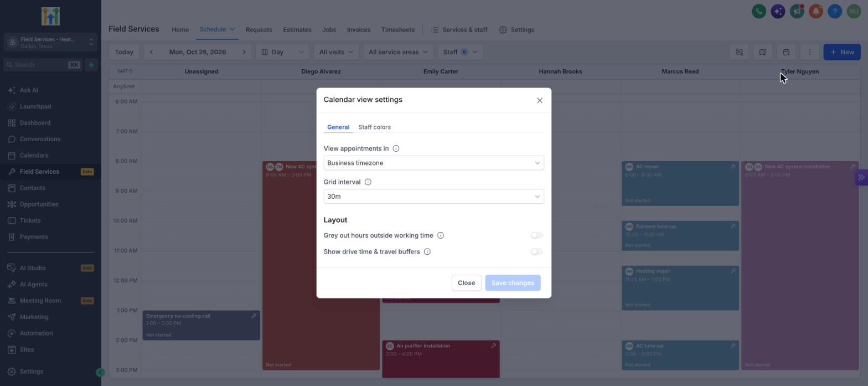Click the Save changes button
The image size is (868, 386).
(x=513, y=283)
